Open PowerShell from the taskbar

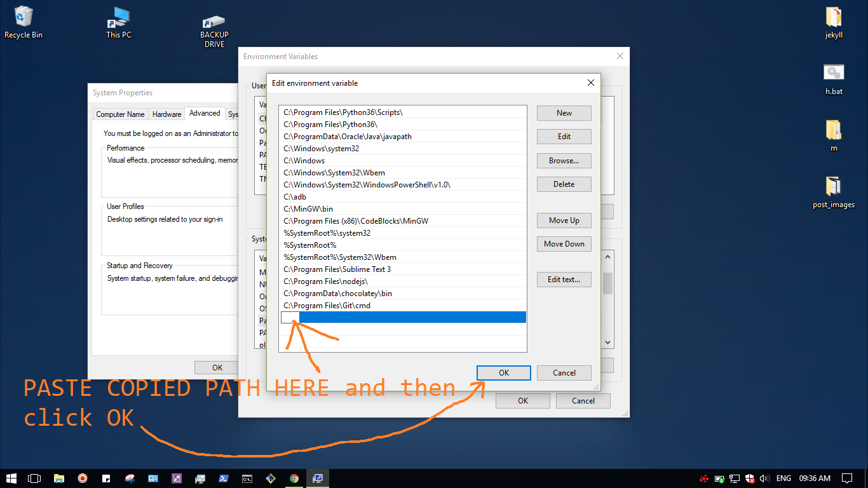click(x=224, y=478)
